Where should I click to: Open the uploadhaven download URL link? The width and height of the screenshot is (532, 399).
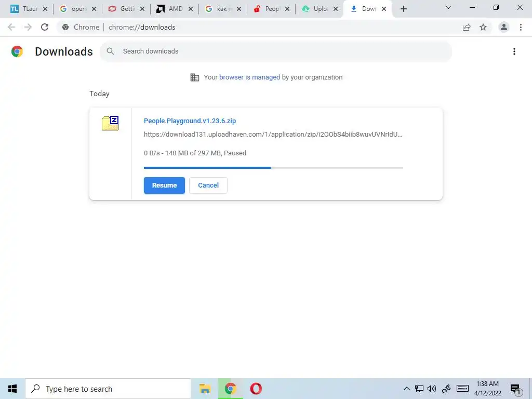tap(273, 135)
